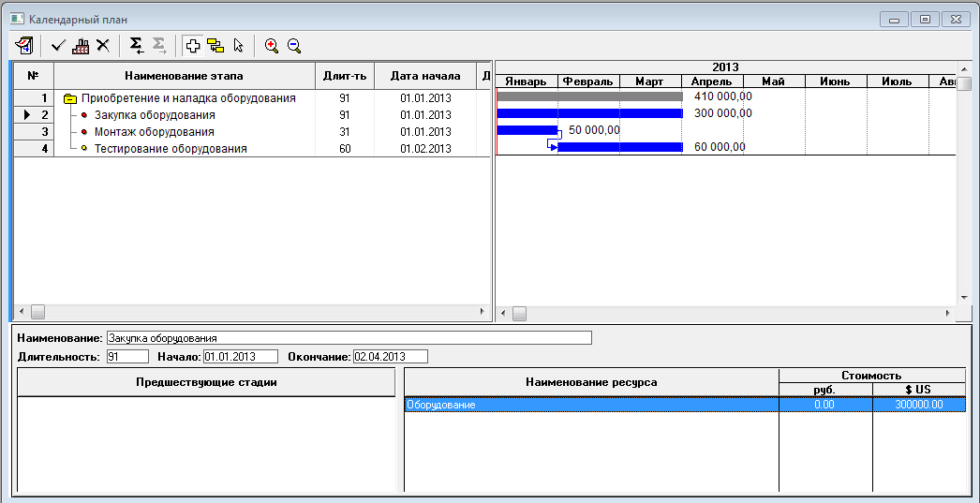Open the calendar icon in toolbar
Screen dimensions: 980x503
click(x=24, y=46)
